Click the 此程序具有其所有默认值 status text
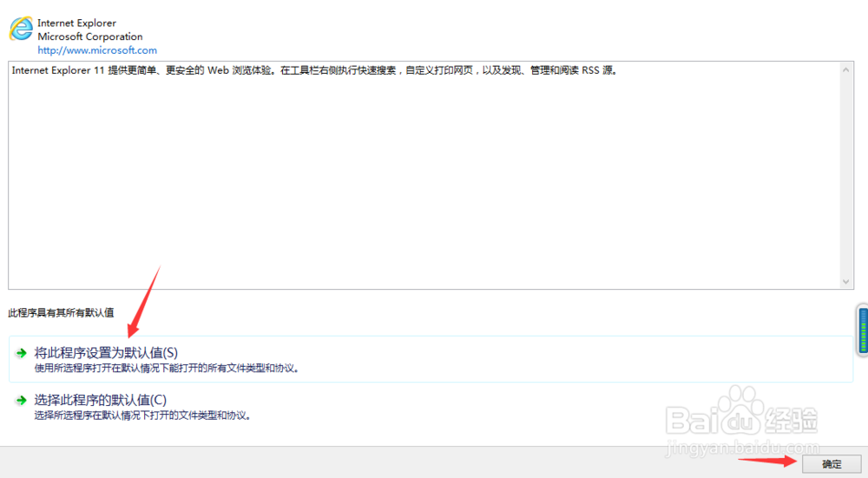 61,312
